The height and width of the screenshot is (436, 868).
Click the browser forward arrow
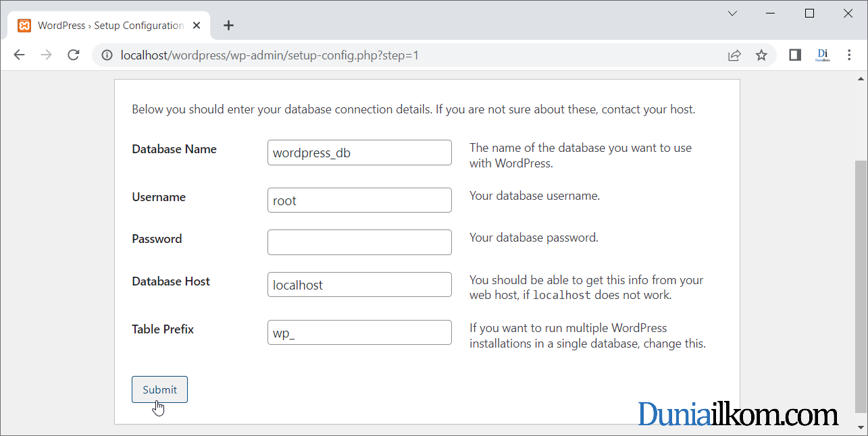tap(46, 55)
